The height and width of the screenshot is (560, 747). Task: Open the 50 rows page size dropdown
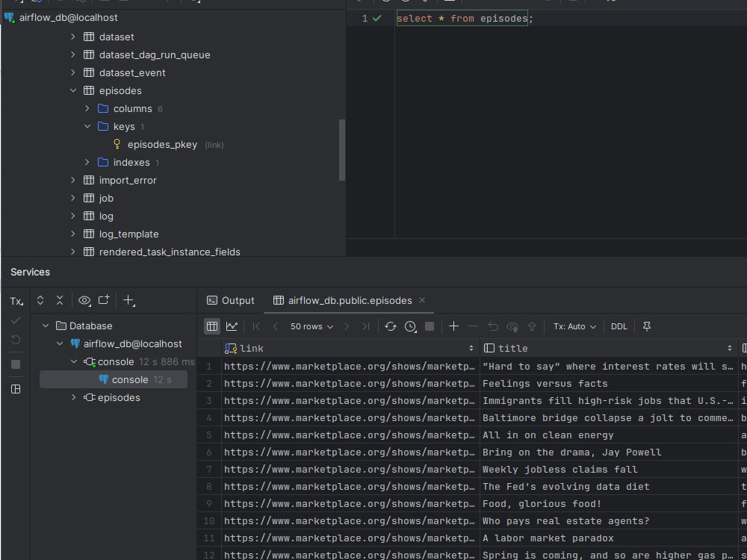[311, 326]
